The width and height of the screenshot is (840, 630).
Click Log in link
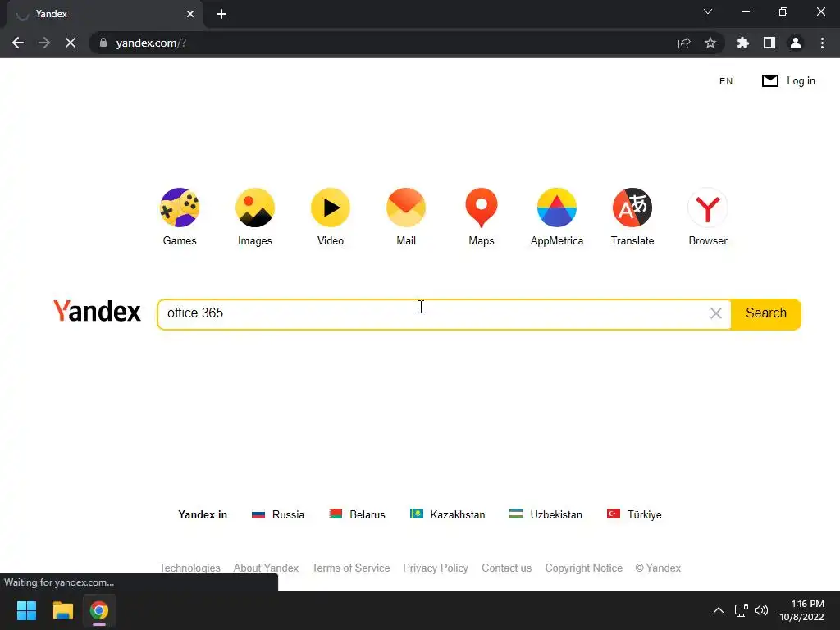tap(801, 81)
